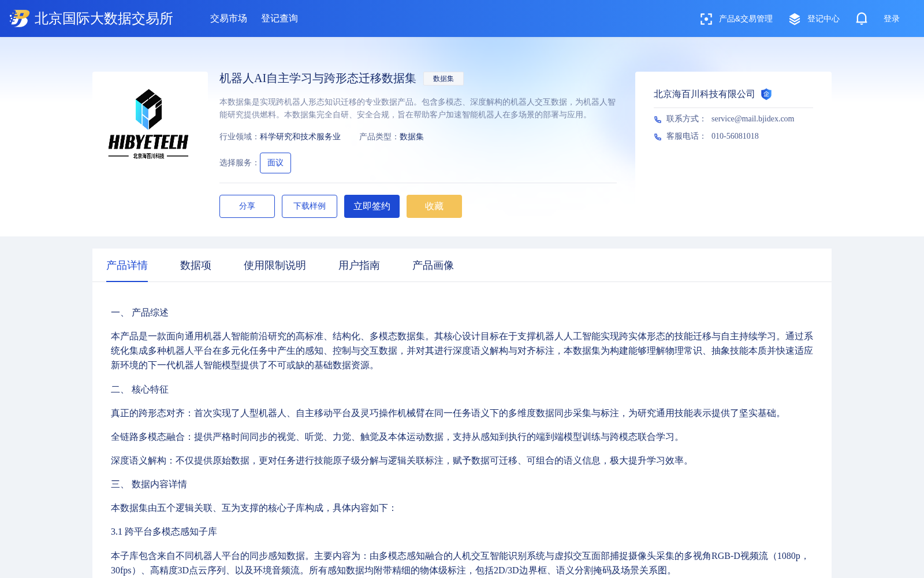Click the phone icon beside 客服电话

tap(658, 136)
